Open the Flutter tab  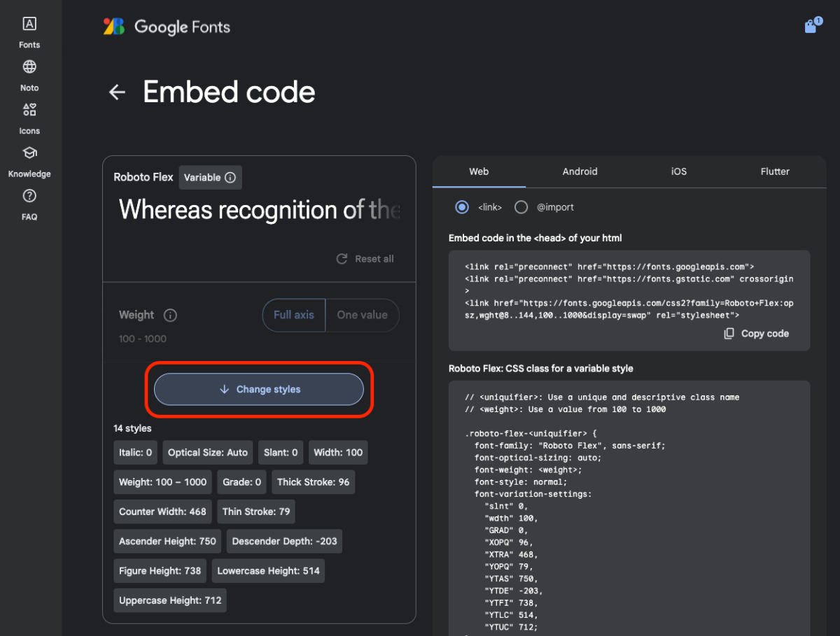pyautogui.click(x=775, y=171)
